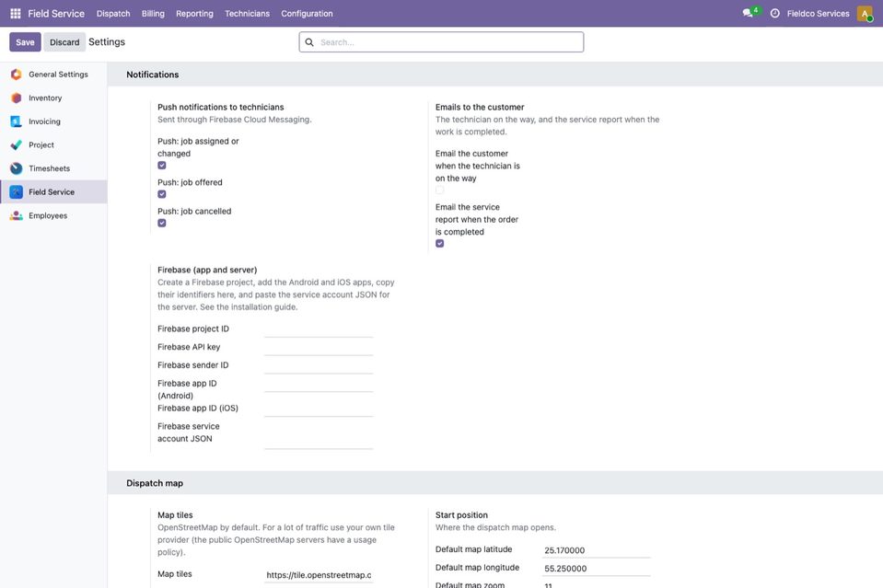Click the Firebase service account JSON field
The image size is (883, 588).
point(319,433)
